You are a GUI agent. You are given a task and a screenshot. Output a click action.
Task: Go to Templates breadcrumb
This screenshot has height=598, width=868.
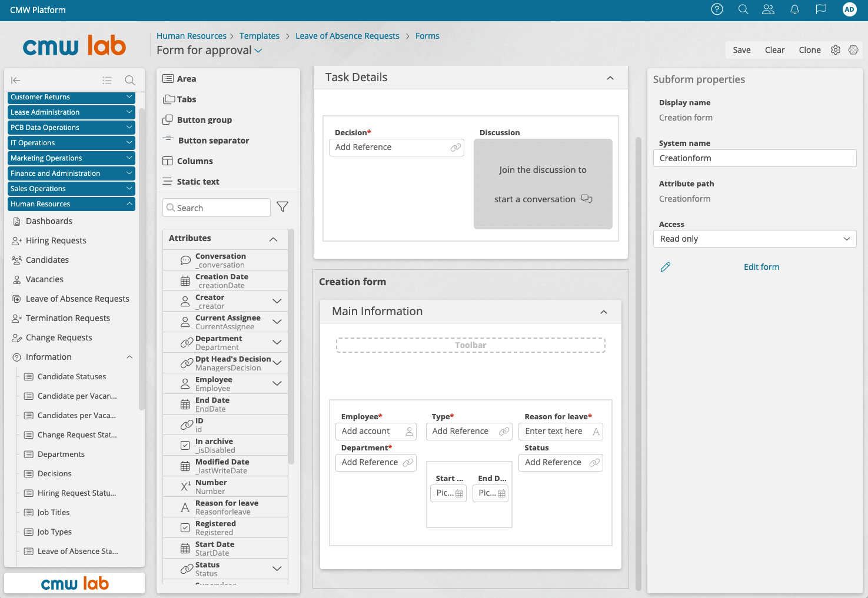click(x=260, y=36)
